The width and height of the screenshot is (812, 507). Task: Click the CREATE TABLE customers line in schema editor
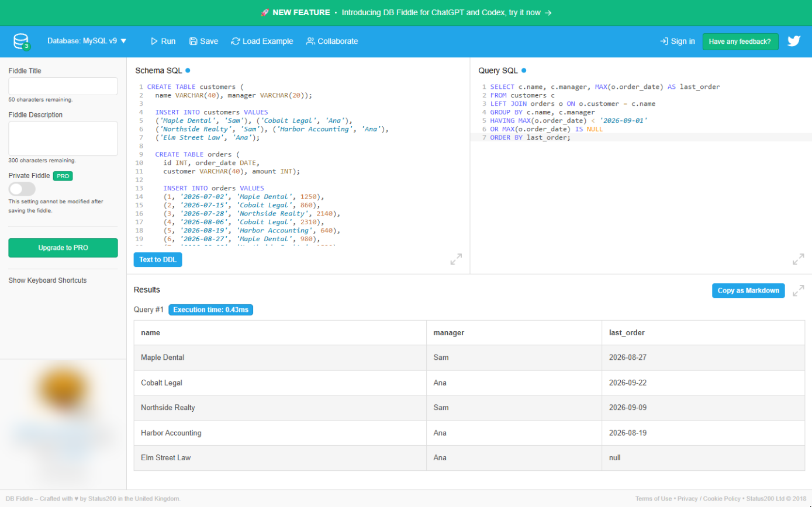click(195, 86)
